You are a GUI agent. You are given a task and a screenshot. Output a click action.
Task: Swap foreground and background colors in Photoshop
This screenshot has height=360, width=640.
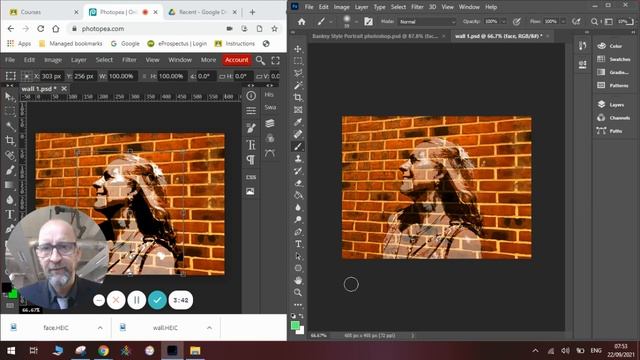[301, 316]
